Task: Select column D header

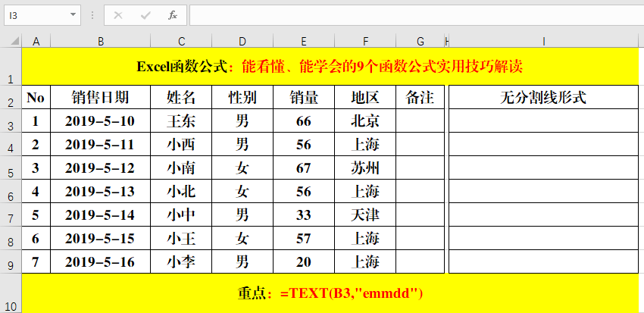Action: pos(242,41)
